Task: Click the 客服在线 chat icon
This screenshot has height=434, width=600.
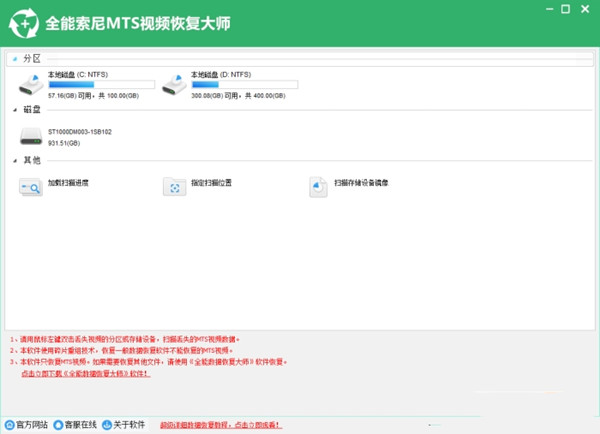Action: 58,425
